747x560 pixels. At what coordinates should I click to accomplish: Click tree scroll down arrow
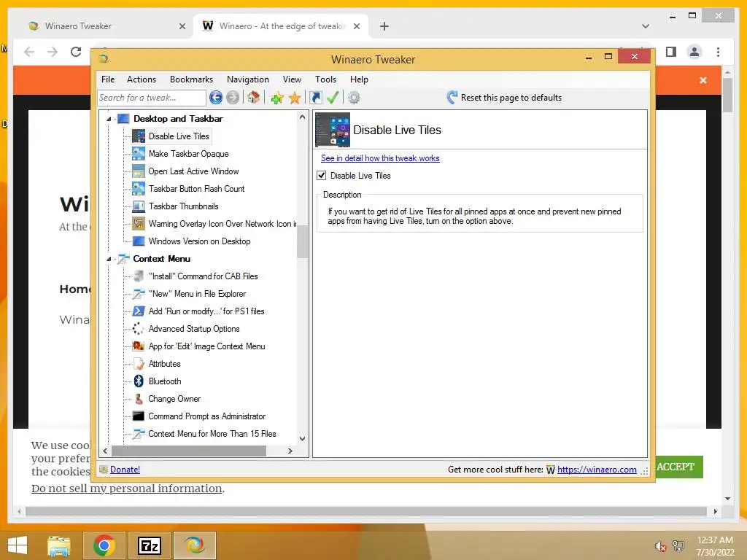click(302, 438)
